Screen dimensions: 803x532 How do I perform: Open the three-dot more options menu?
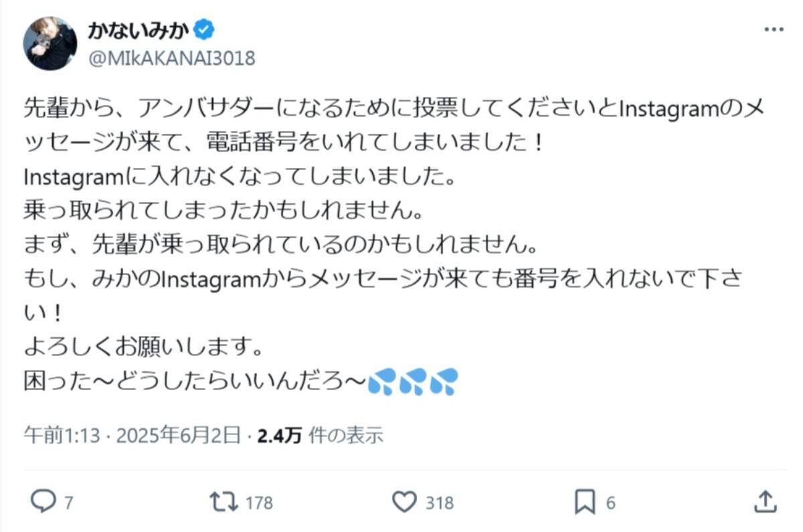774,30
